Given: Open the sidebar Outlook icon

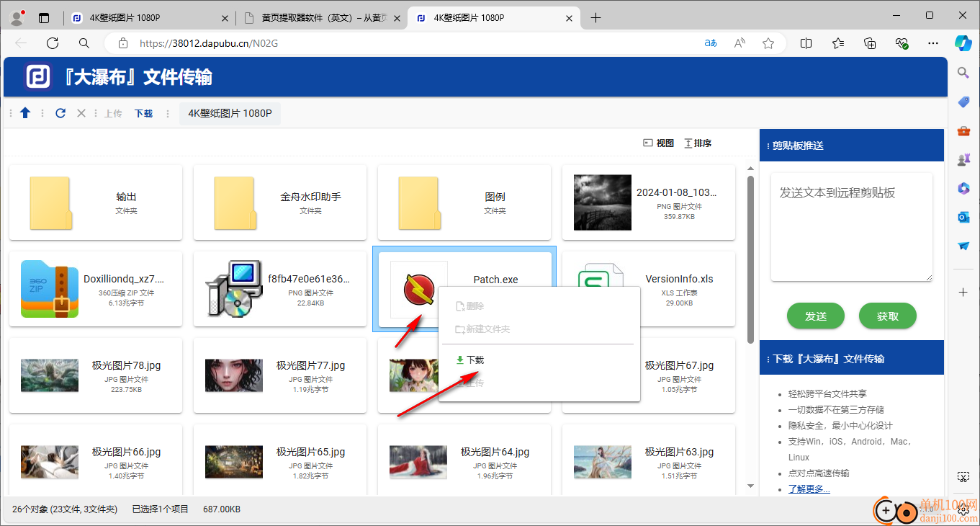Looking at the screenshot, I should tap(963, 217).
